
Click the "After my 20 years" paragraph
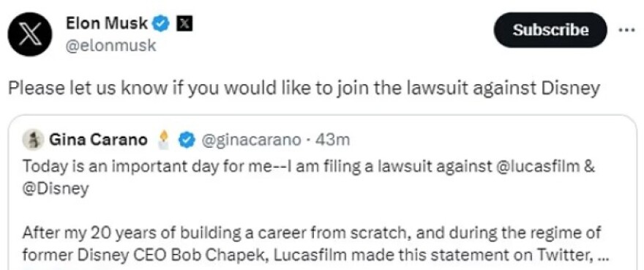[315, 244]
